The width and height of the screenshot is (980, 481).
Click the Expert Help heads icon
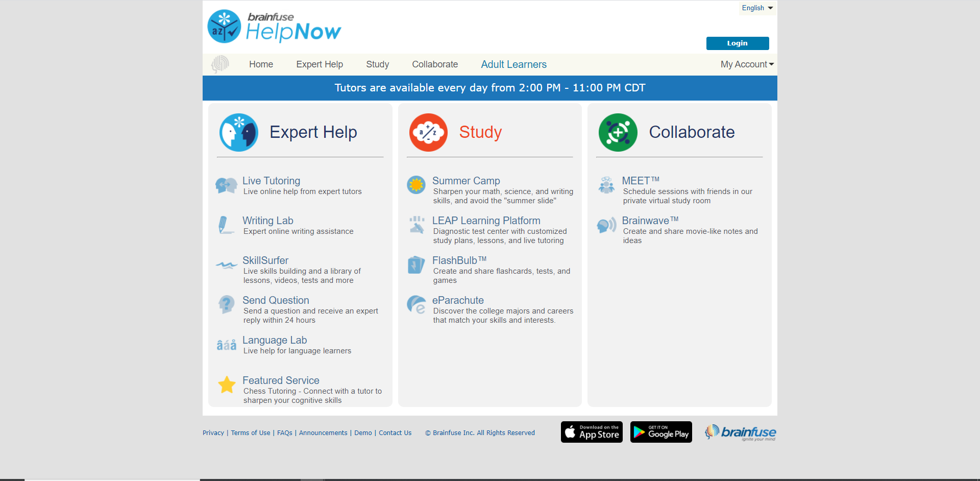pyautogui.click(x=239, y=132)
